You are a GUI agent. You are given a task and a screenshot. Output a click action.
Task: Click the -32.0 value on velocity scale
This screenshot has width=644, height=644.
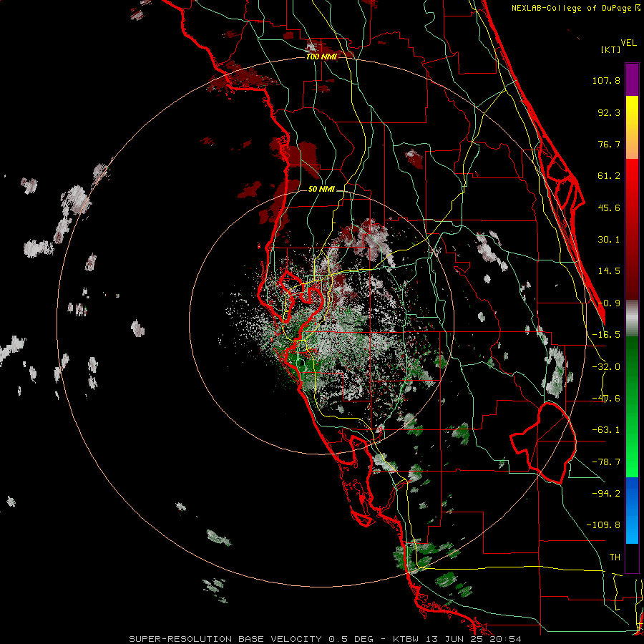pyautogui.click(x=606, y=367)
